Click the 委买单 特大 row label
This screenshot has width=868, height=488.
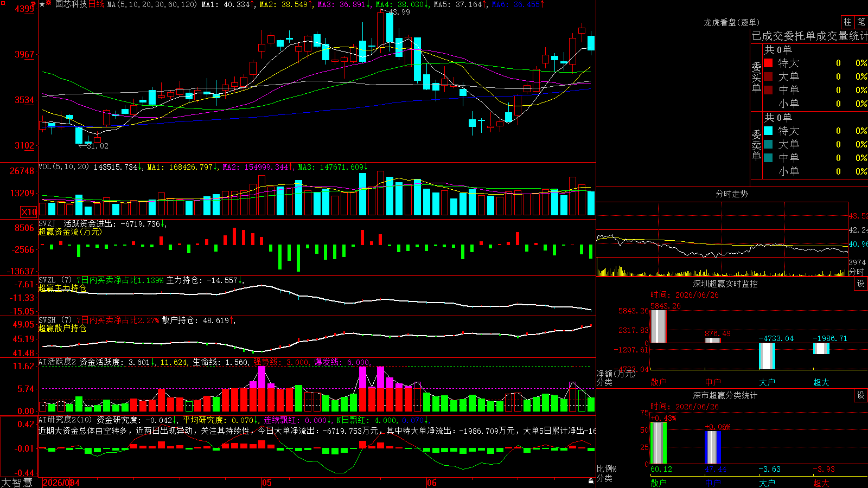pyautogui.click(x=788, y=63)
